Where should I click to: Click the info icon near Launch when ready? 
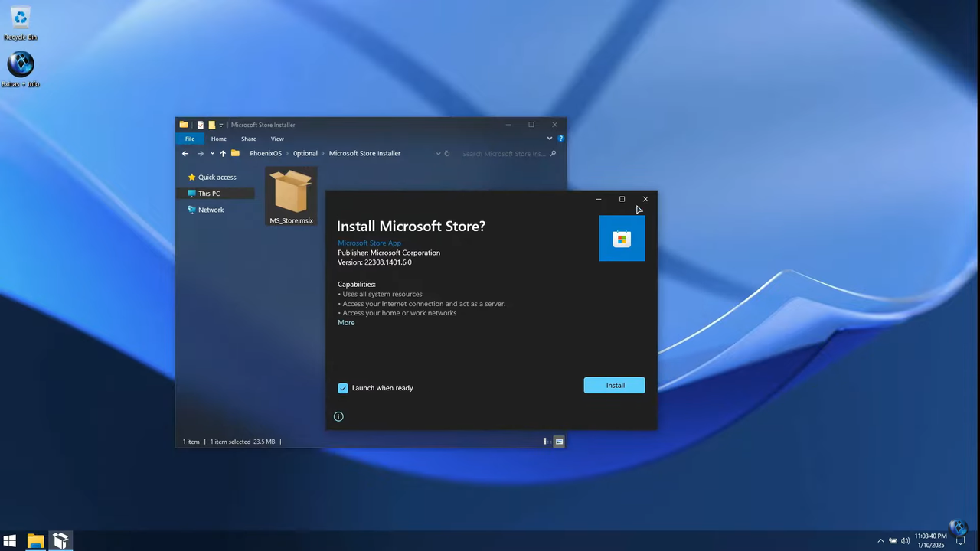pos(338,416)
